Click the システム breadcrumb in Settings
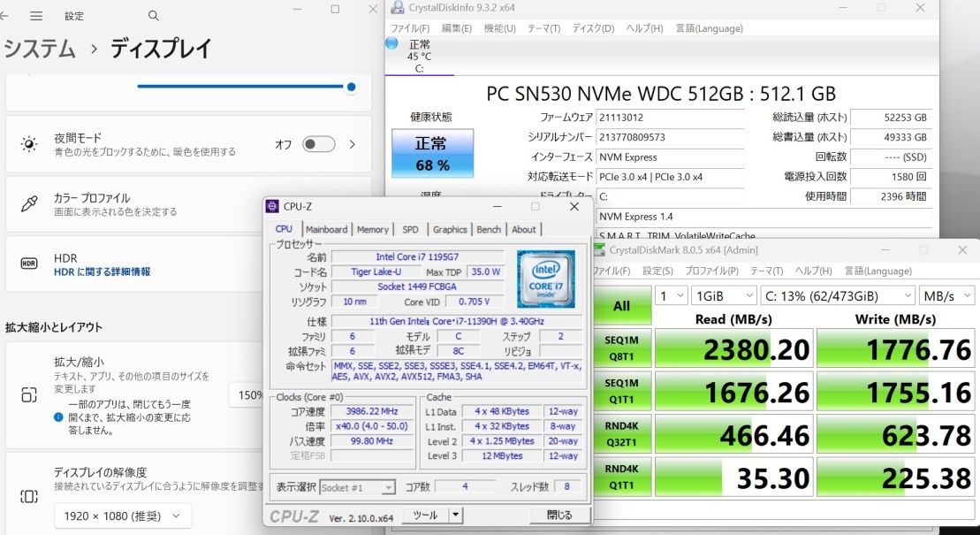Image resolution: width=980 pixels, height=535 pixels. (39, 50)
